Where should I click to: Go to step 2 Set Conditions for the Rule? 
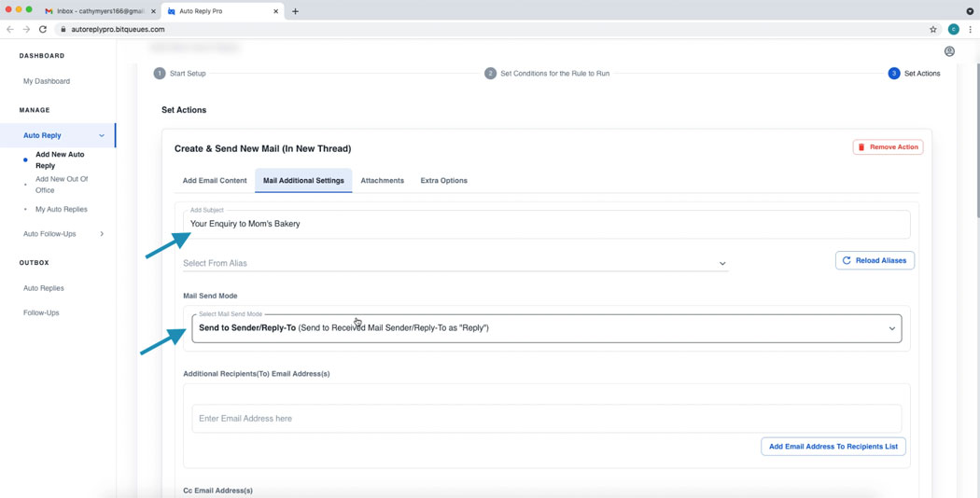click(x=548, y=74)
